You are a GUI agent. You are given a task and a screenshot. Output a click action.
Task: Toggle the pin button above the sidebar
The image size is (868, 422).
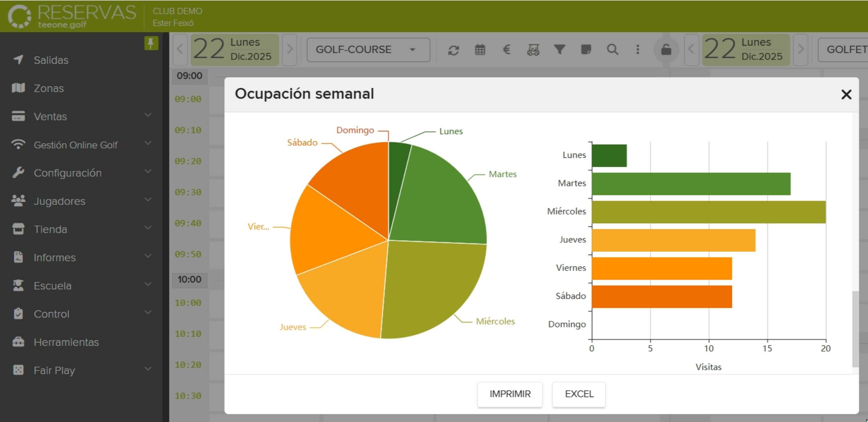151,43
